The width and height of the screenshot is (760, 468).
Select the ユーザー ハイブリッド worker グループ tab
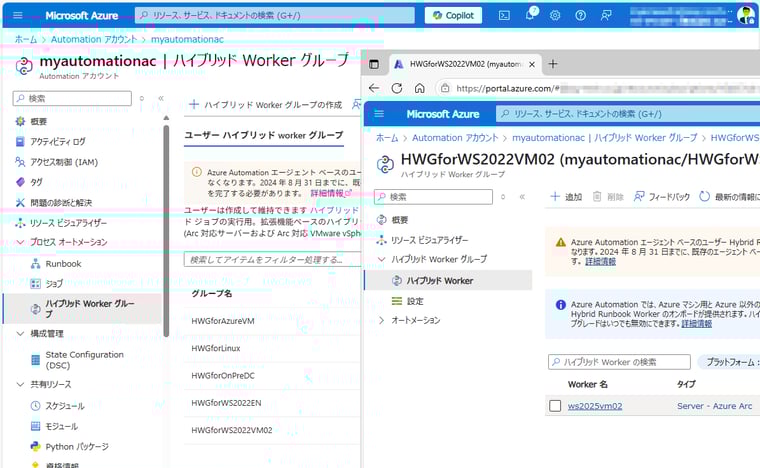click(x=264, y=135)
